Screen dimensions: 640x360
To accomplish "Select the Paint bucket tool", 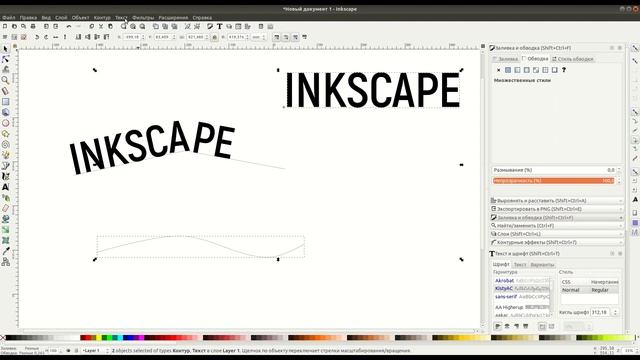I will pyautogui.click(x=5, y=219).
